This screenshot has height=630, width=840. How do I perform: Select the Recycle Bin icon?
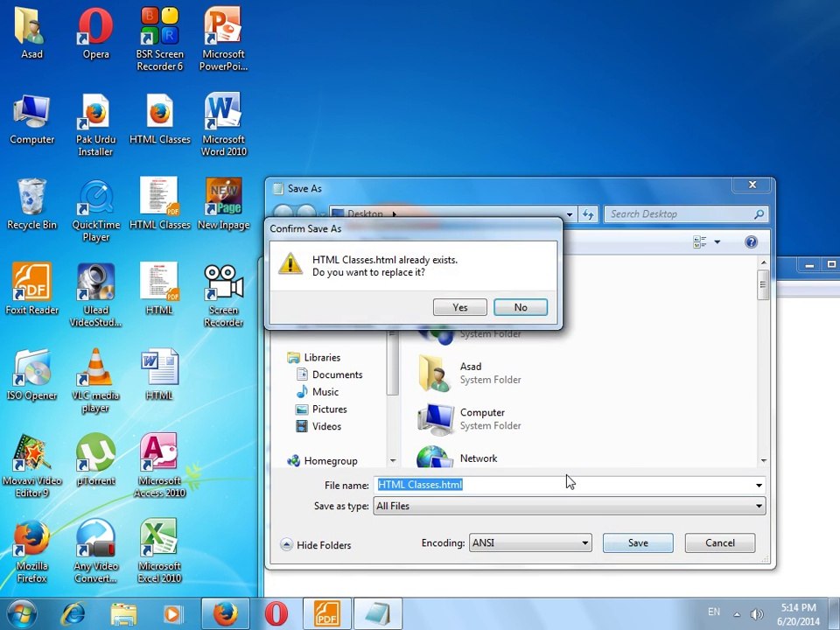(31, 204)
